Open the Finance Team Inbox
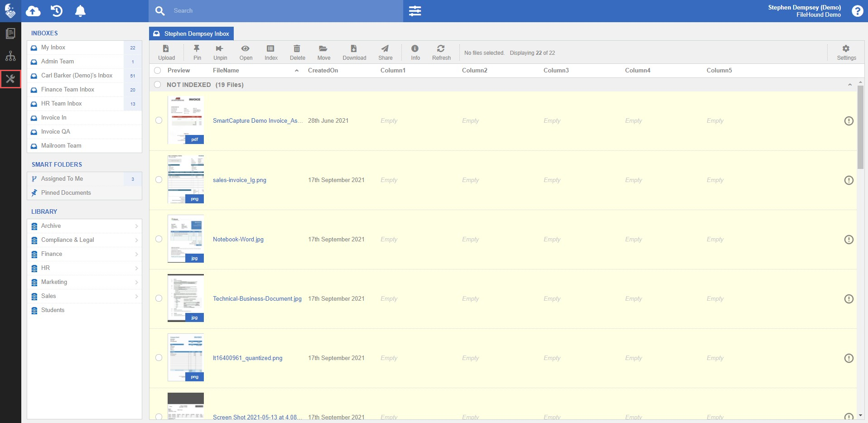 click(84, 90)
